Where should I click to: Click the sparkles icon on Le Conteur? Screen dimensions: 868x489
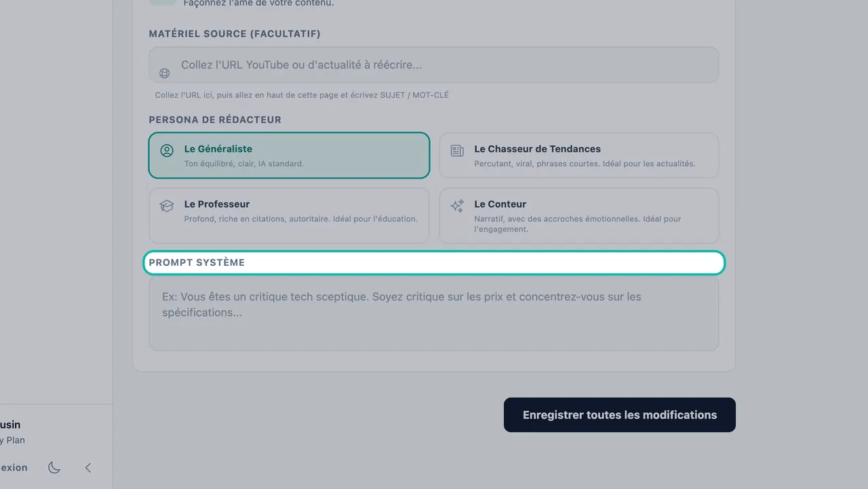click(457, 206)
